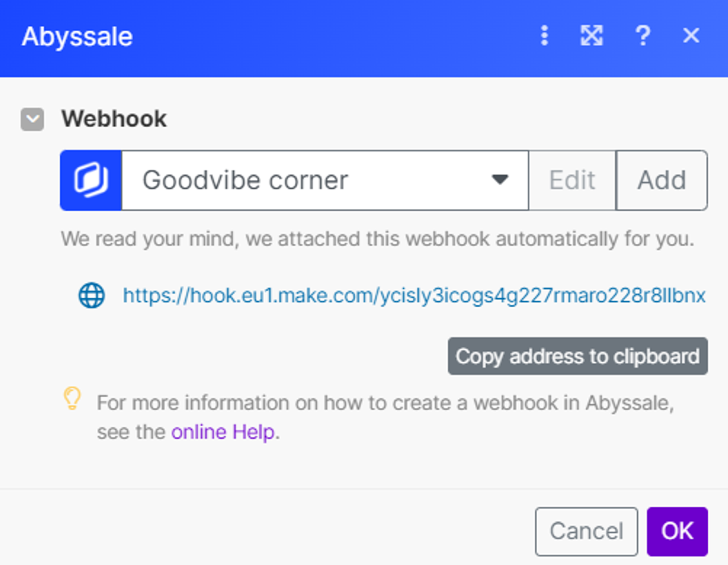Click the Cancel button
The image size is (728, 565).
[x=586, y=531]
